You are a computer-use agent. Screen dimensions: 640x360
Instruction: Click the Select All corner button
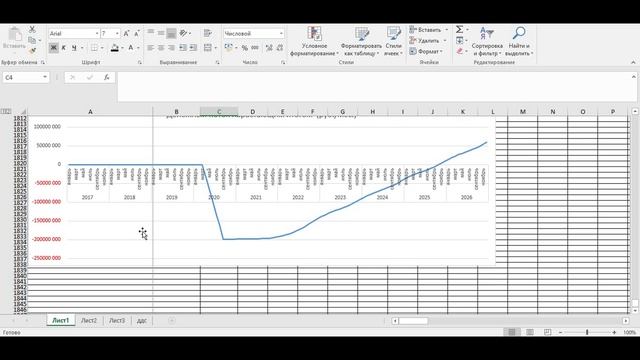[23, 111]
